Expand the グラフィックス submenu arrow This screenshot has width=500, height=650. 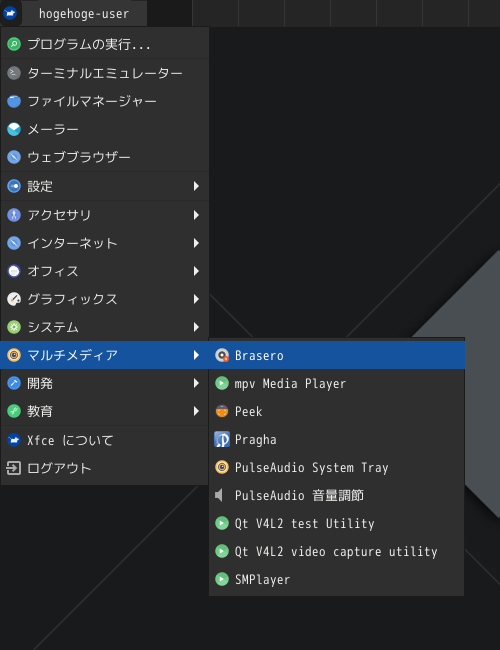tap(196, 299)
